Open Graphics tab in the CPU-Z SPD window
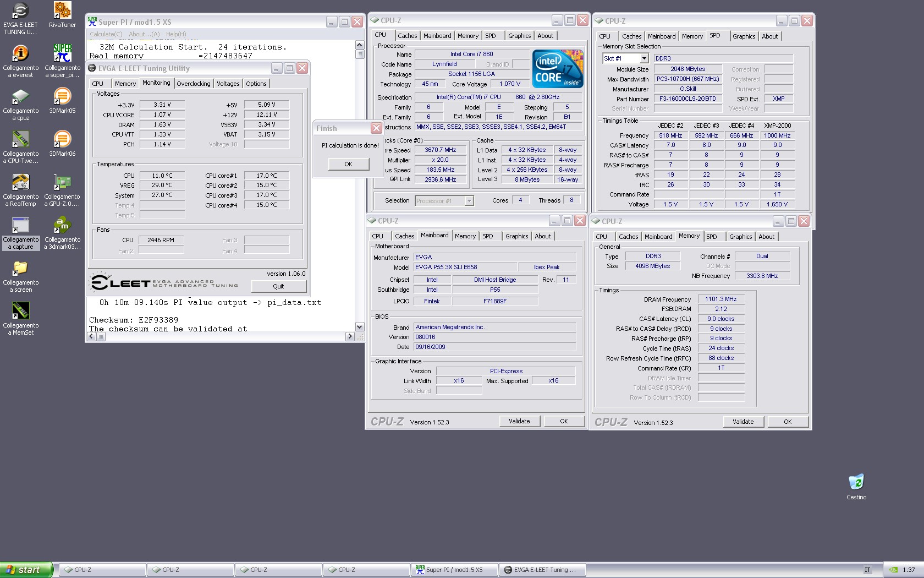Image resolution: width=924 pixels, height=578 pixels. tap(744, 36)
